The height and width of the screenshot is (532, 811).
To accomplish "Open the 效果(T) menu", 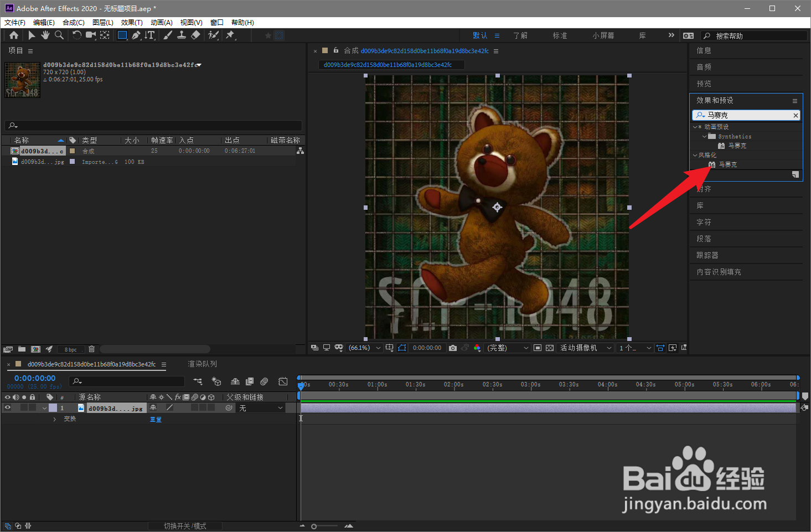I will (x=132, y=22).
